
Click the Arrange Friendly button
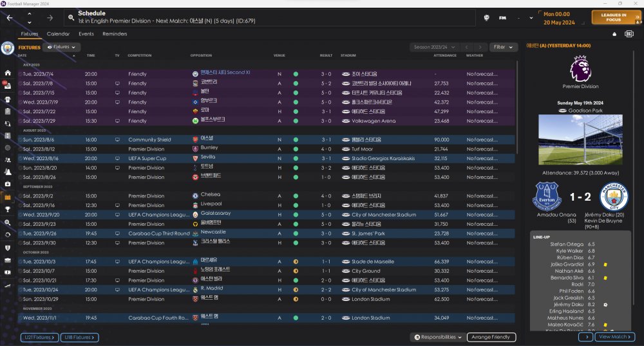coord(491,338)
